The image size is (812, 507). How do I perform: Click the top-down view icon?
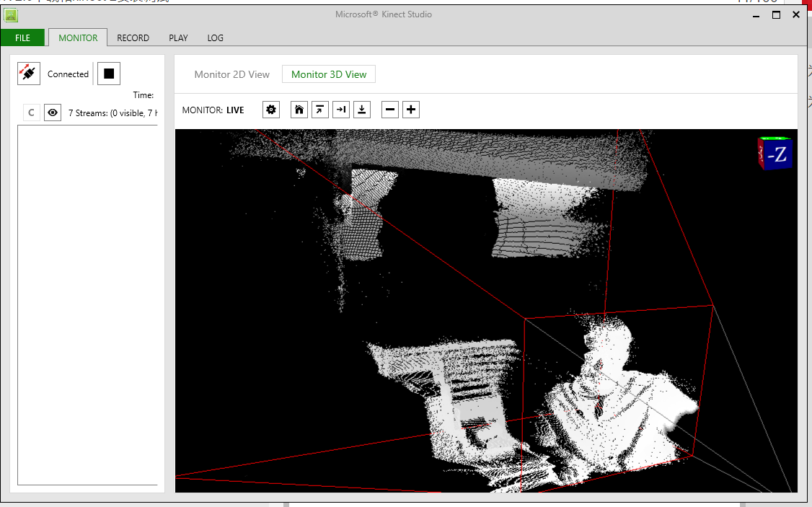tap(361, 109)
